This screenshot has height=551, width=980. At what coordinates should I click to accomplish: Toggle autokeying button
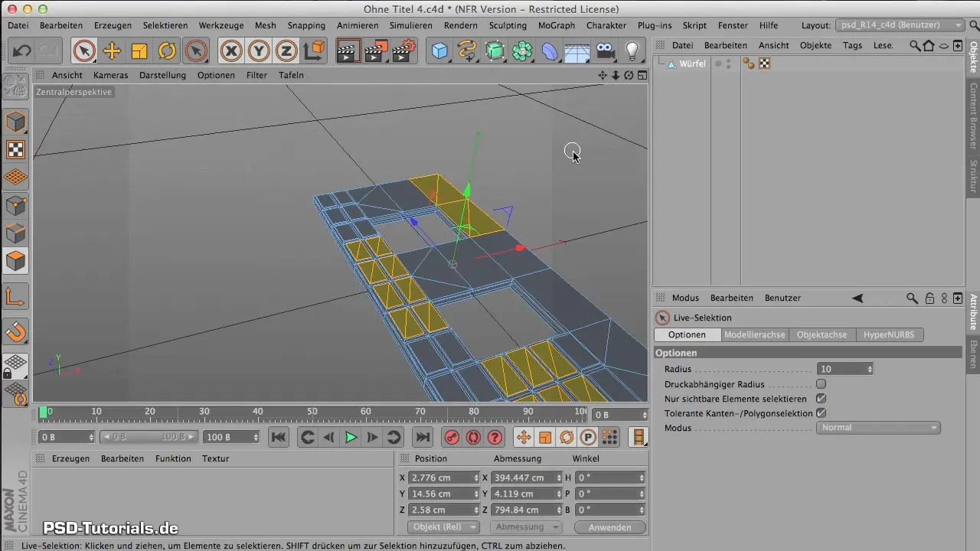[x=473, y=437]
